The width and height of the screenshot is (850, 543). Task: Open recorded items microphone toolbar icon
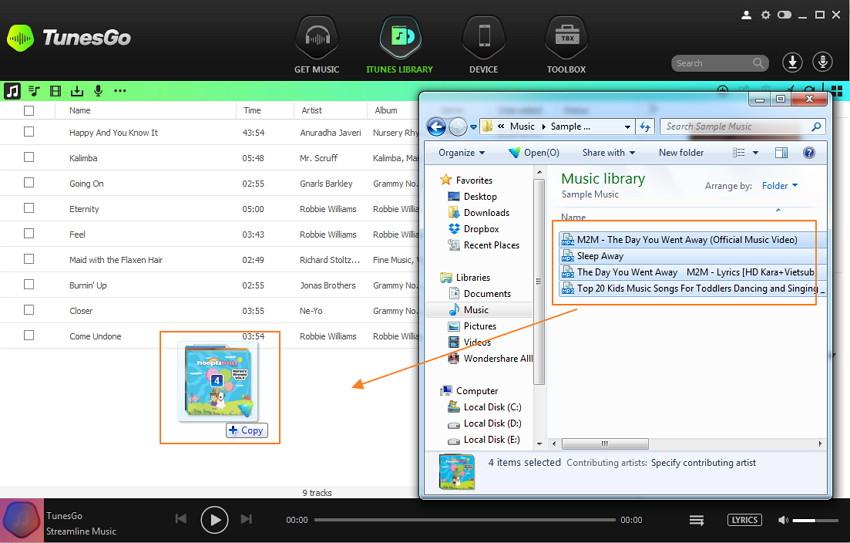click(x=98, y=90)
